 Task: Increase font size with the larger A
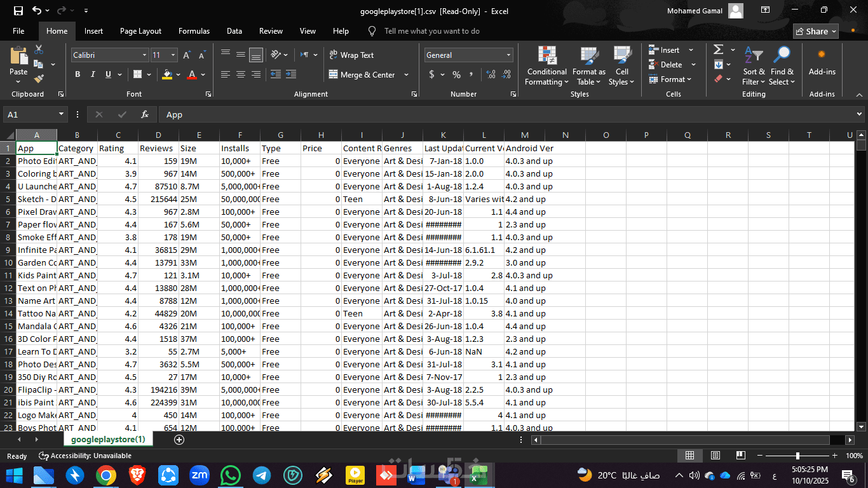coord(187,55)
